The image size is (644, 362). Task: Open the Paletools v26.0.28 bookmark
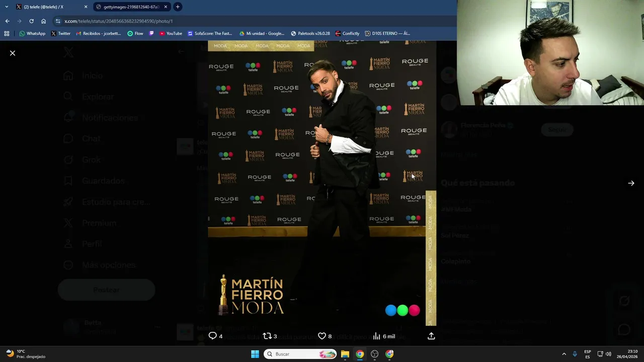[x=310, y=34]
